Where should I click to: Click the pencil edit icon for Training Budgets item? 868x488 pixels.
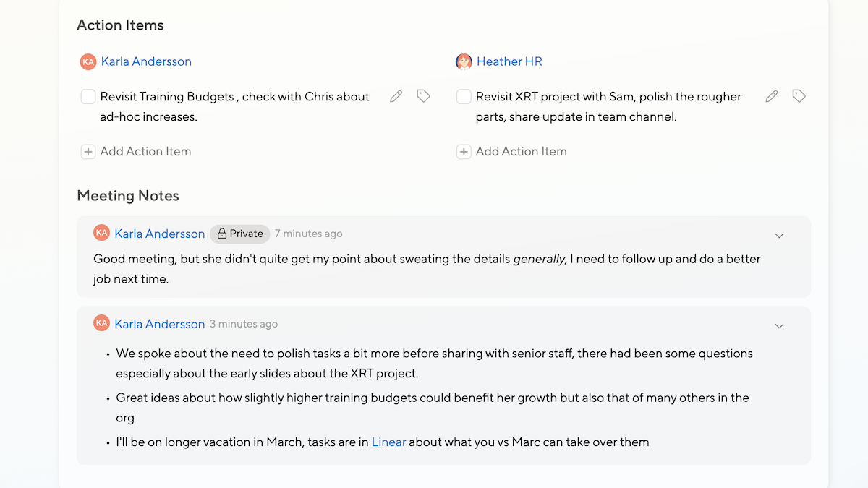click(396, 96)
